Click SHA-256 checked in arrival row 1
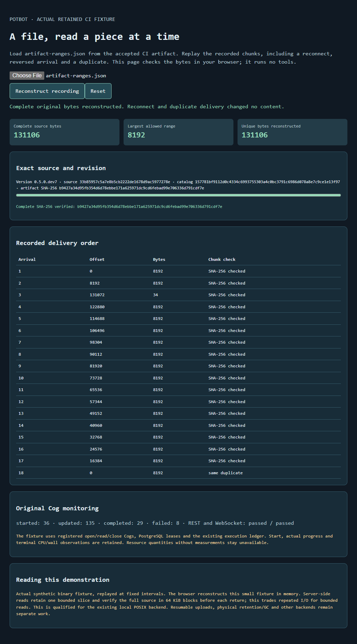The width and height of the screenshot is (357, 644). pyautogui.click(x=227, y=271)
